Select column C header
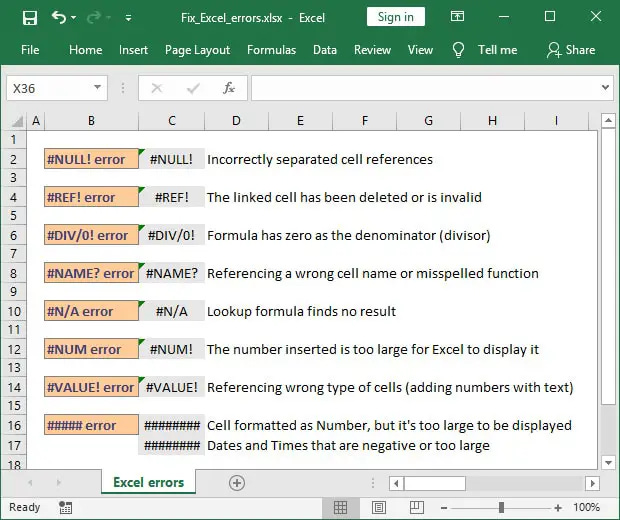 pyautogui.click(x=172, y=121)
